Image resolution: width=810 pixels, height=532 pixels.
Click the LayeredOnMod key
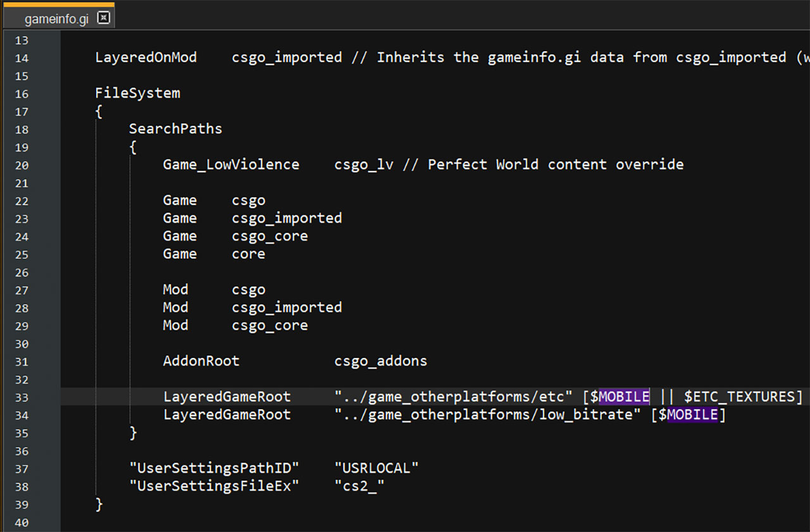tap(146, 58)
